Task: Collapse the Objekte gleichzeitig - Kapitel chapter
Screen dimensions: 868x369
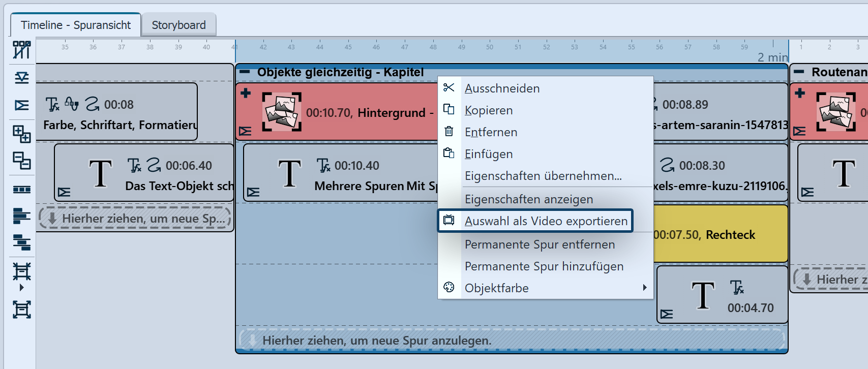Action: coord(245,72)
